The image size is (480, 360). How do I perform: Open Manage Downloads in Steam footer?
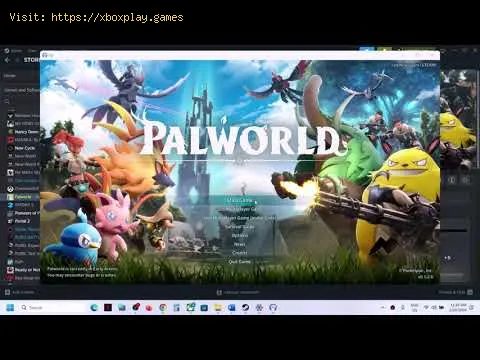[238, 292]
